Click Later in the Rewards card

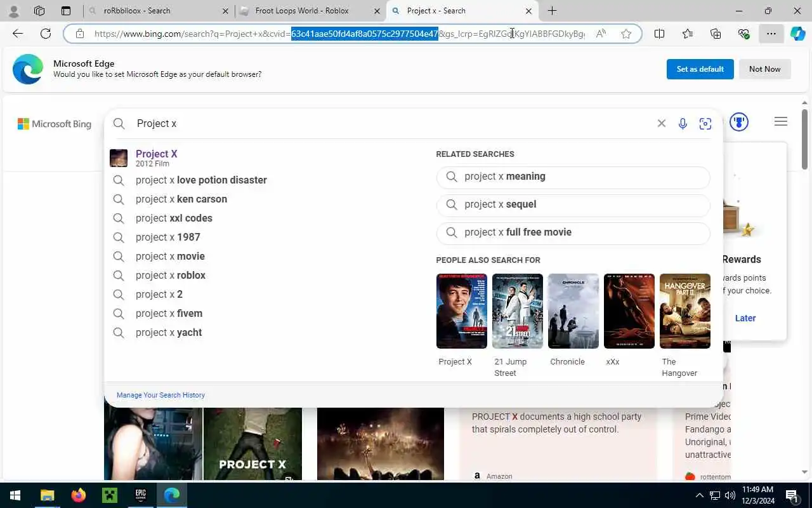745,318
